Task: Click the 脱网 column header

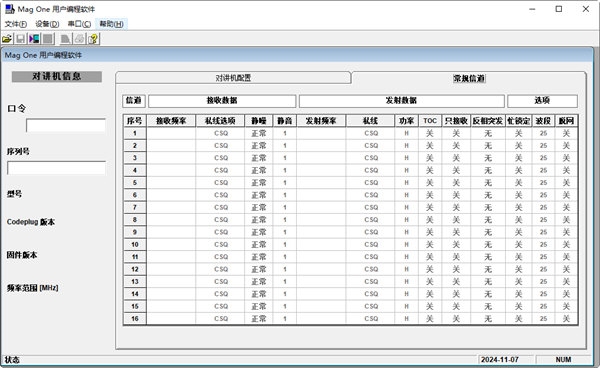Action: pyautogui.click(x=566, y=121)
